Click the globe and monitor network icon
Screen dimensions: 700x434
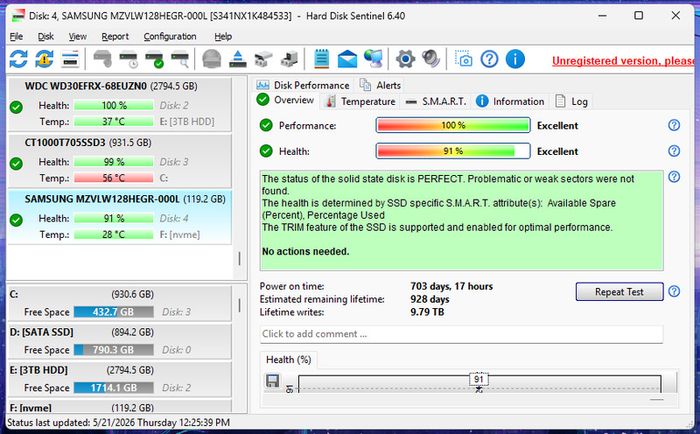pyautogui.click(x=373, y=59)
